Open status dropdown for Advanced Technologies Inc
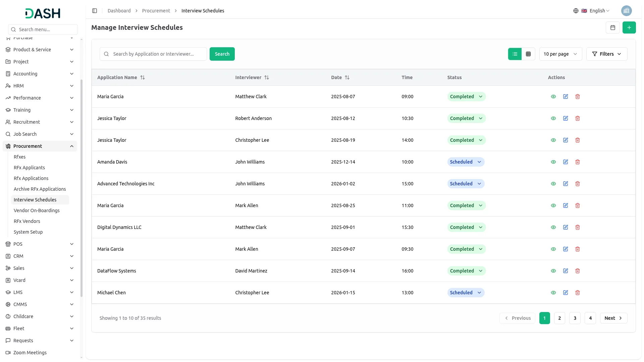Image resolution: width=644 pixels, height=362 pixels. pos(466,184)
